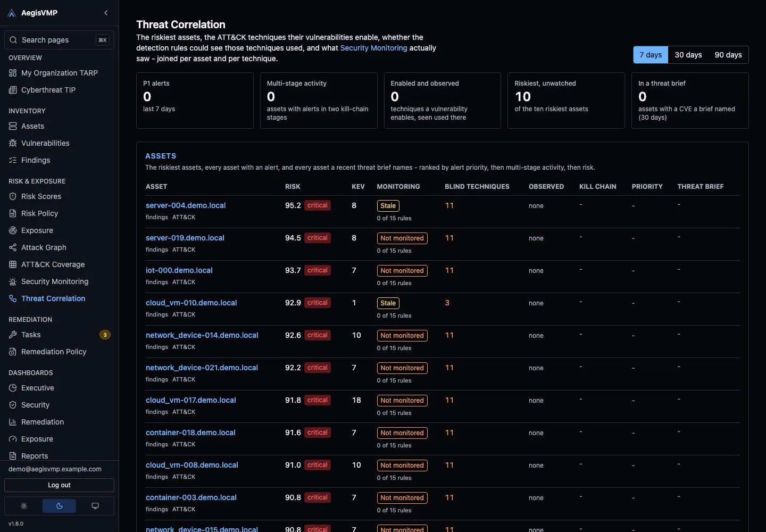Collapse the sidebar with the chevron

tap(106, 13)
